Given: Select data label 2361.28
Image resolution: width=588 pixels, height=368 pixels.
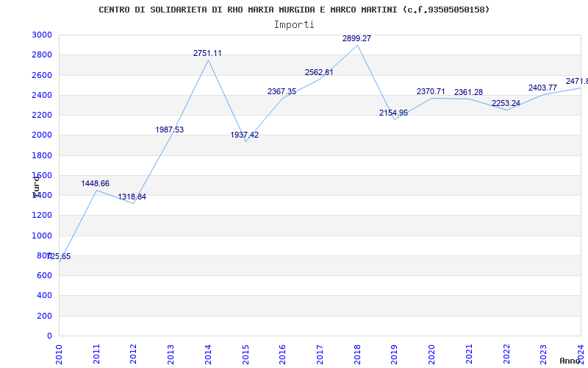Looking at the screenshot, I should (x=468, y=93).
